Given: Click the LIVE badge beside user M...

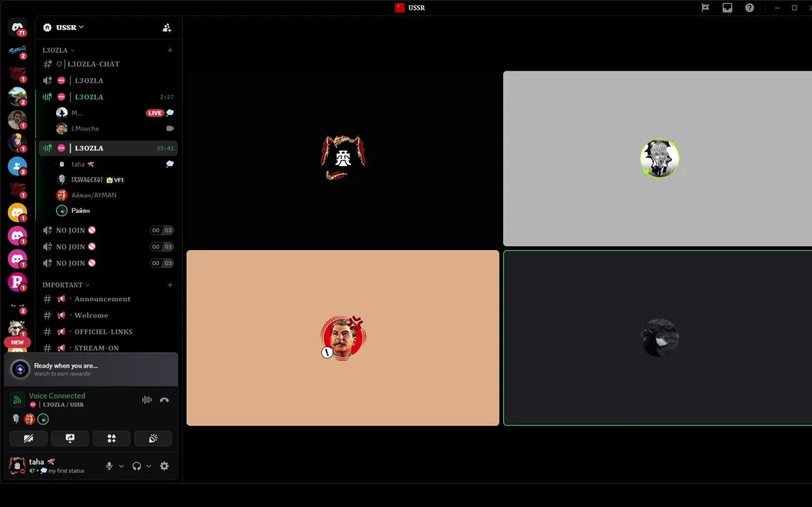Looking at the screenshot, I should [x=155, y=113].
